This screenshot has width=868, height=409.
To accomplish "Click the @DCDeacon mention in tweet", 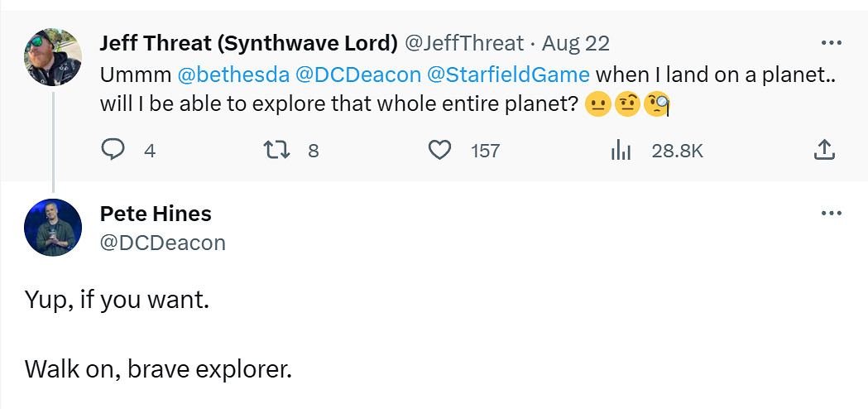I will (x=357, y=75).
